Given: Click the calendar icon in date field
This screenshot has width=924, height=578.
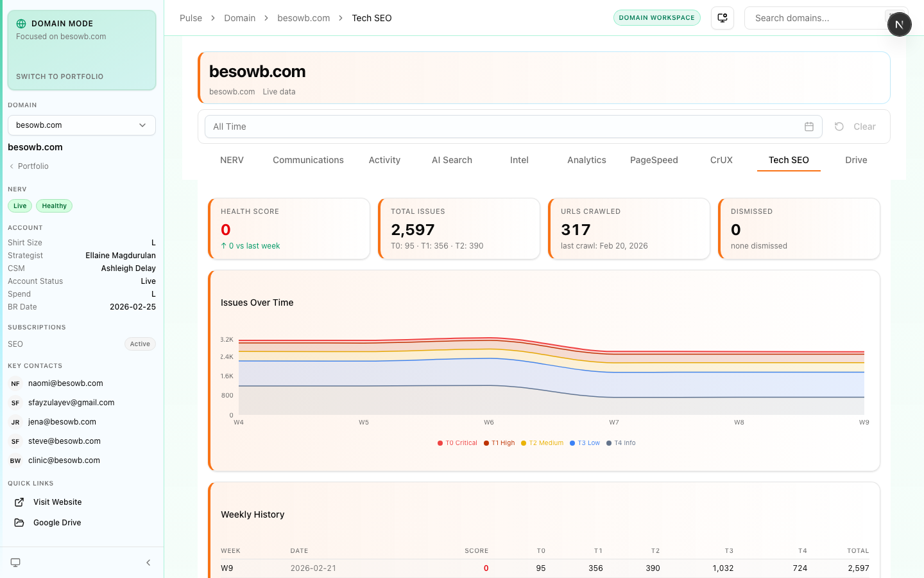Looking at the screenshot, I should 809,127.
